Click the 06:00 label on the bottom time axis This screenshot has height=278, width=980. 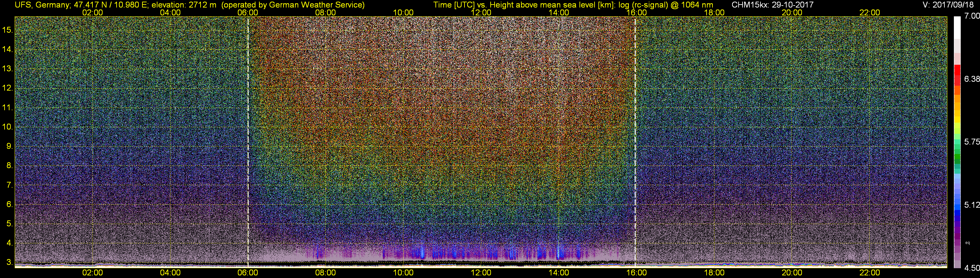tap(248, 273)
